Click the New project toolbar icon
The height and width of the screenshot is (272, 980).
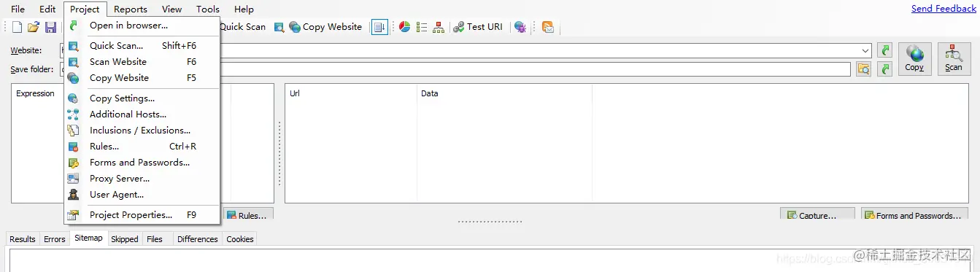click(18, 27)
